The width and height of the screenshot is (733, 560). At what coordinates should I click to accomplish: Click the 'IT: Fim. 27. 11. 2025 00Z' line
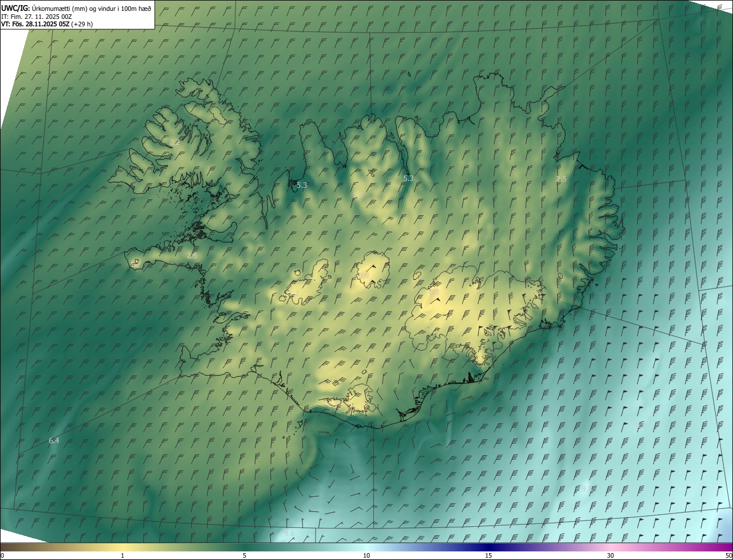(x=36, y=17)
